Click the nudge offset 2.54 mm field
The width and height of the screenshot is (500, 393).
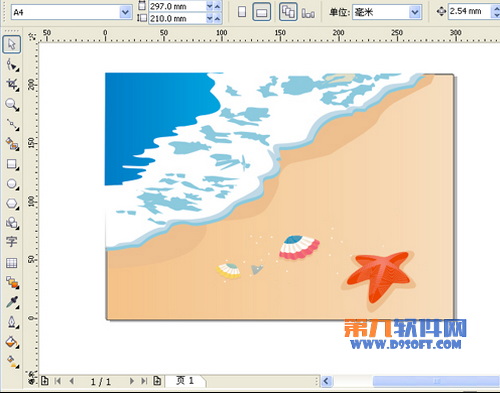click(469, 12)
